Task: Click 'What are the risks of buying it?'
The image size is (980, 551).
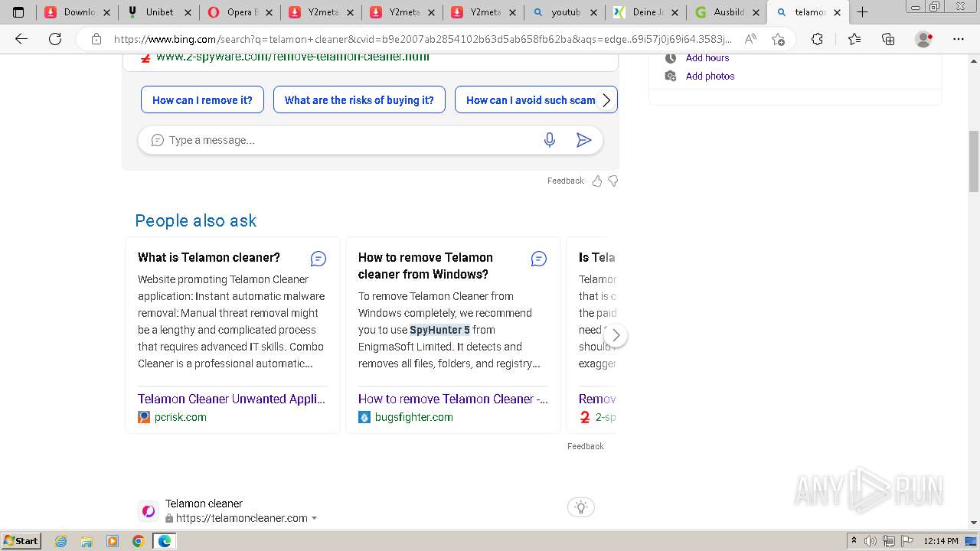Action: [x=359, y=100]
